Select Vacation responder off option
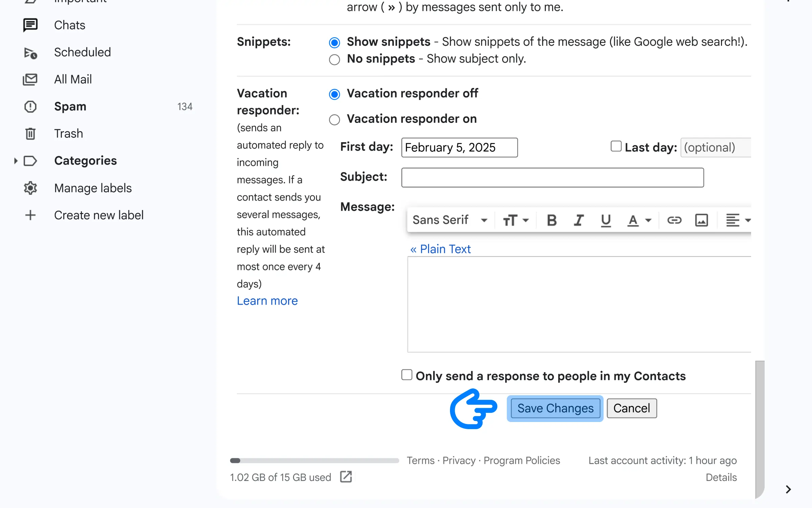Image resolution: width=812 pixels, height=508 pixels. pos(334,94)
